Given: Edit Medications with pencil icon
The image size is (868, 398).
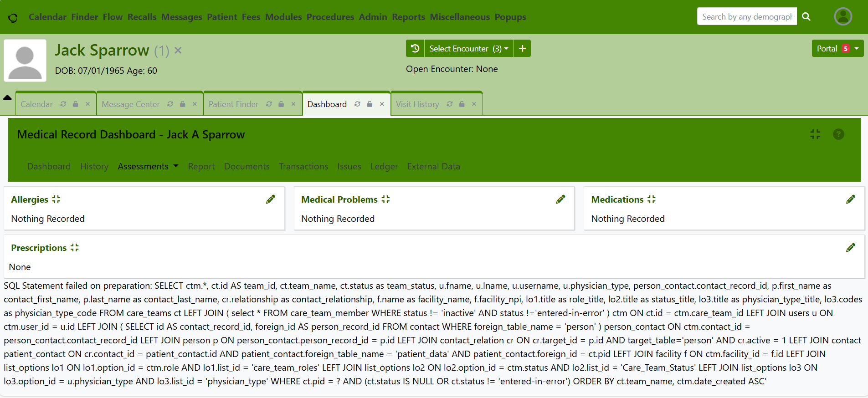Looking at the screenshot, I should pos(850,199).
